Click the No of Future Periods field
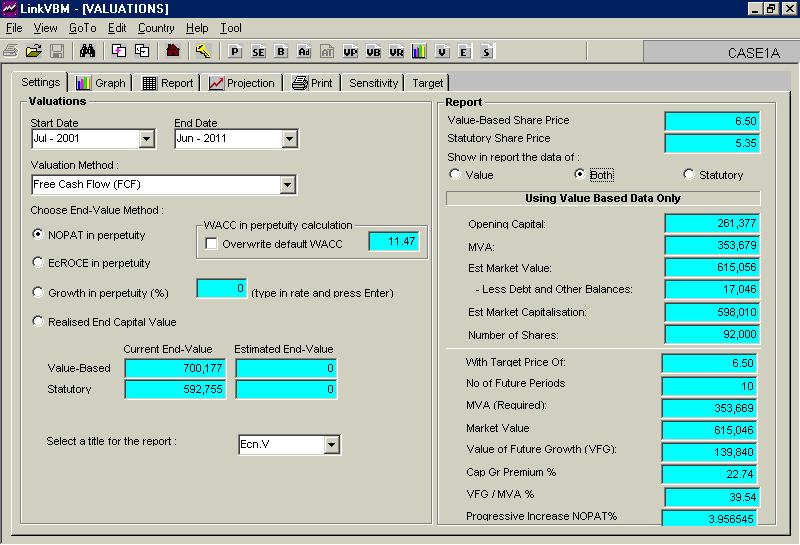Viewport: 800px width, 545px height. pos(710,386)
